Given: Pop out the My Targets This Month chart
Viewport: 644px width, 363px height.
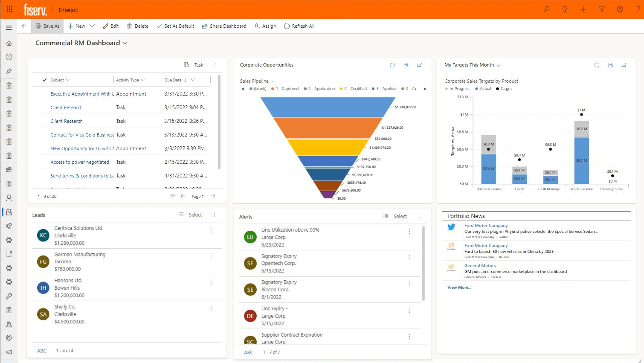Looking at the screenshot, I should 624,65.
